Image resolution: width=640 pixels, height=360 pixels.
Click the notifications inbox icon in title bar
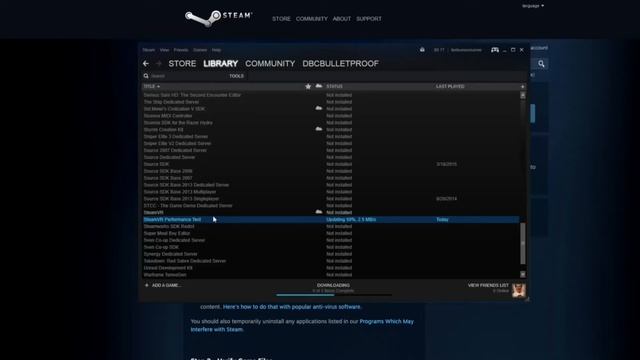[422, 50]
